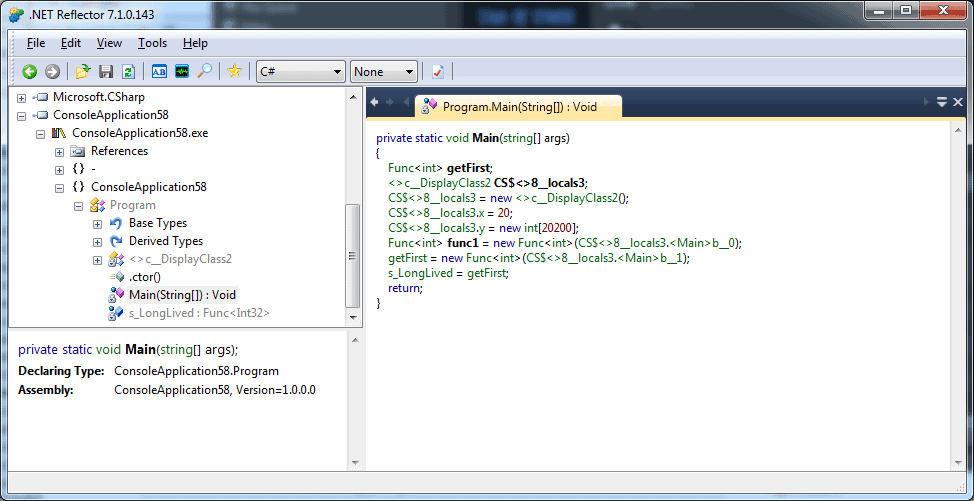Click the <Main>b__0 method link

point(704,243)
